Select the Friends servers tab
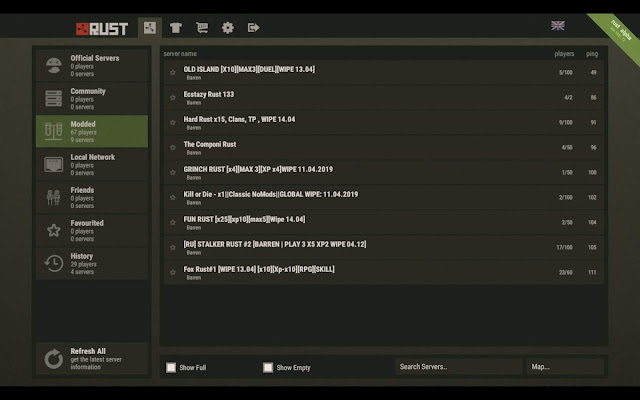Screen dimensions: 640x400 (92, 197)
